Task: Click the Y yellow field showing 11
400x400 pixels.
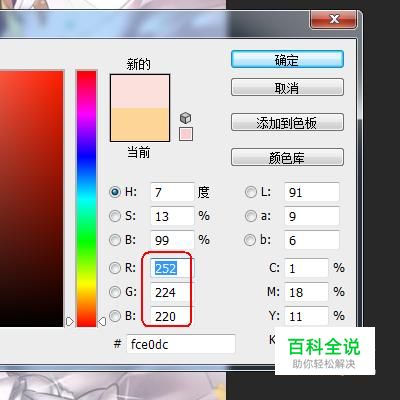Action: click(x=306, y=316)
